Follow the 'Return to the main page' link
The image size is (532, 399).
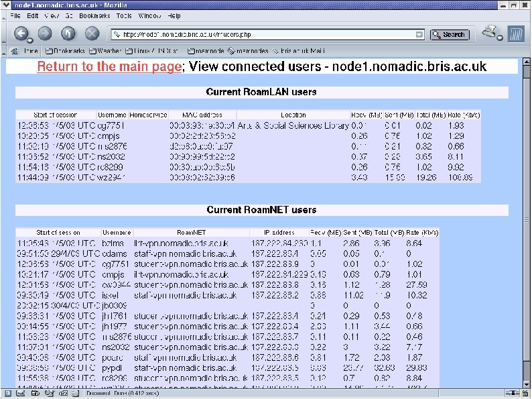point(110,66)
